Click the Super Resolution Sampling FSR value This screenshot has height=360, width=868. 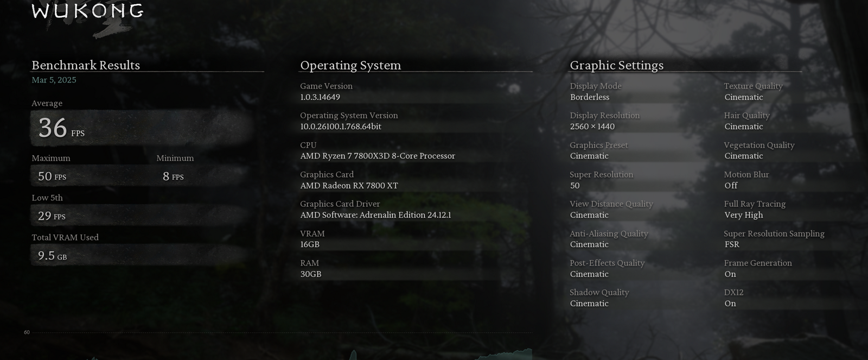(x=732, y=244)
